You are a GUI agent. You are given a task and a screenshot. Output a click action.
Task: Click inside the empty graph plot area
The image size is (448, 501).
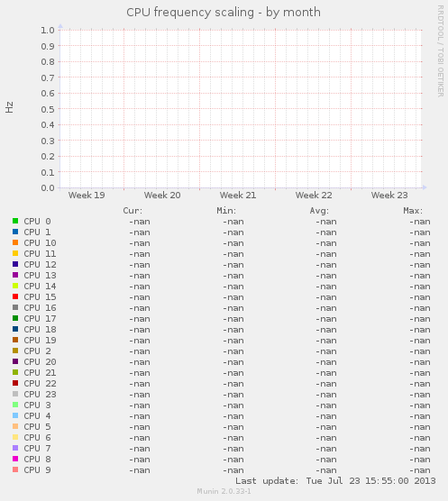coord(241,109)
